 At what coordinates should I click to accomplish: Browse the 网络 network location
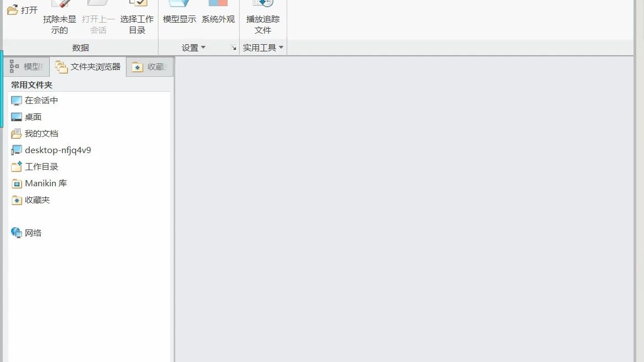(33, 233)
